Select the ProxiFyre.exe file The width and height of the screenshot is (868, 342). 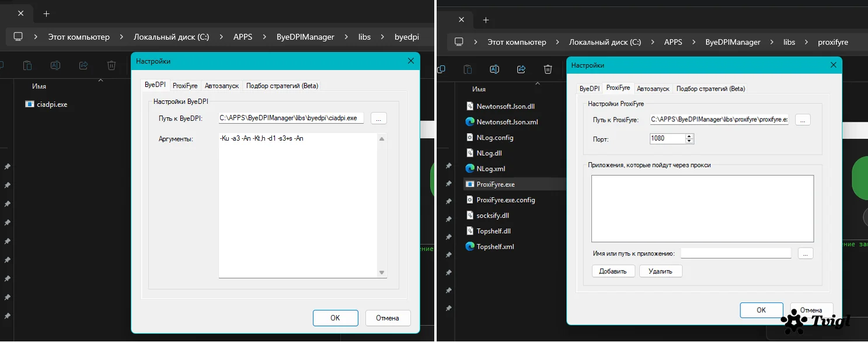(x=495, y=184)
